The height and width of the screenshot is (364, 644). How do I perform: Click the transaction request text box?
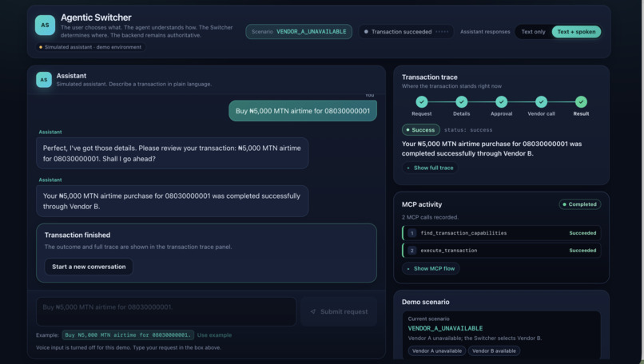pyautogui.click(x=166, y=311)
